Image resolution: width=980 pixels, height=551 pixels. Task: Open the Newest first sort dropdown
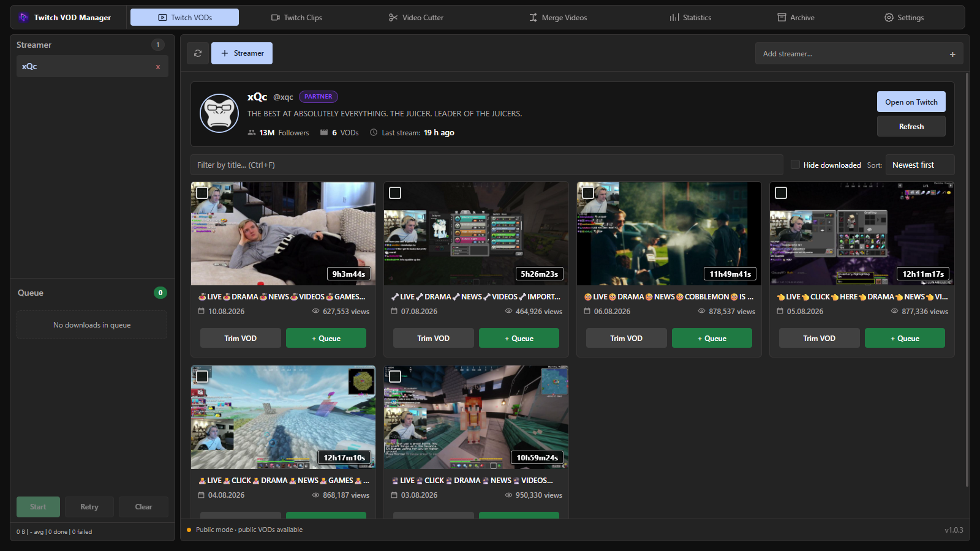click(920, 165)
